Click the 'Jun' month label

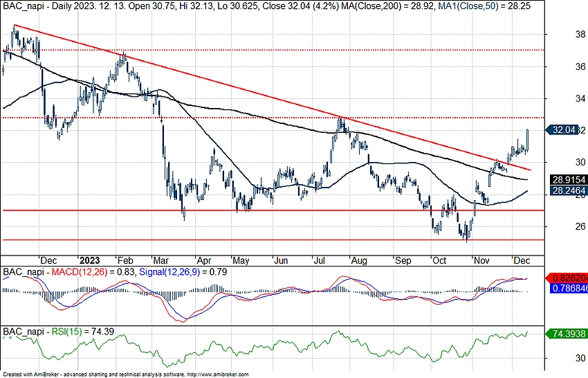click(x=281, y=261)
